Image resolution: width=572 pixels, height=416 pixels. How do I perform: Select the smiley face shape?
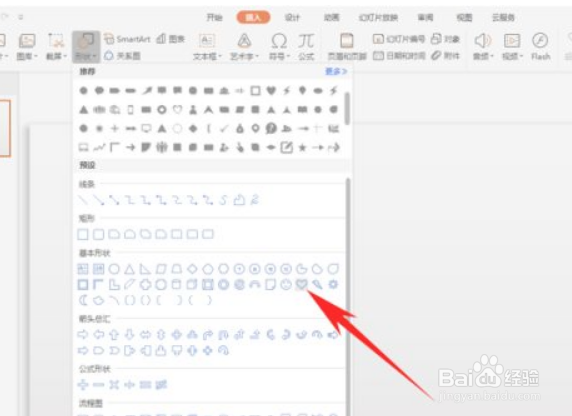coord(286,284)
